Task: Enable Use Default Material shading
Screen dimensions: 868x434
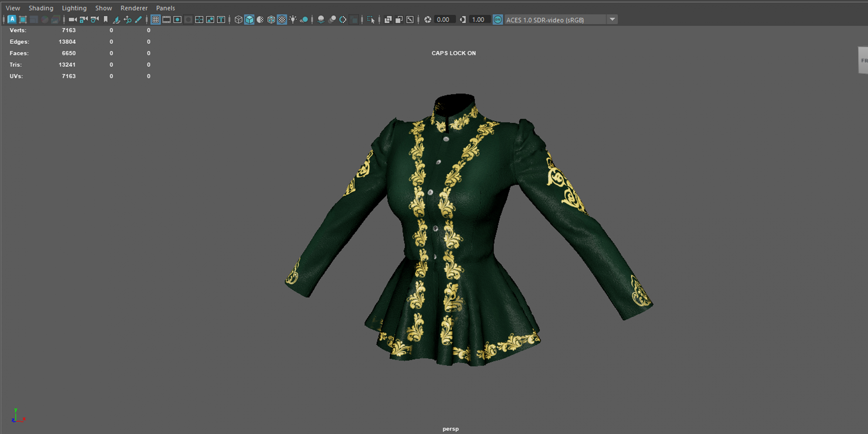Action: tap(260, 19)
